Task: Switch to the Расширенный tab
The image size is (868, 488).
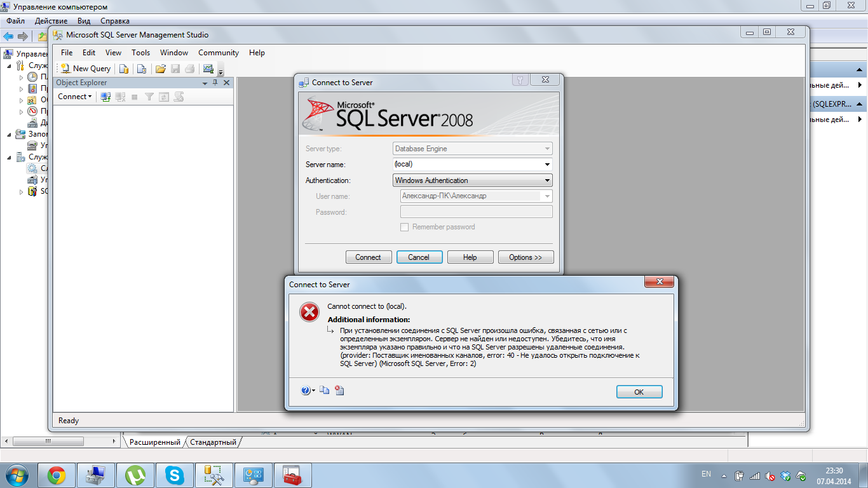Action: click(154, 442)
